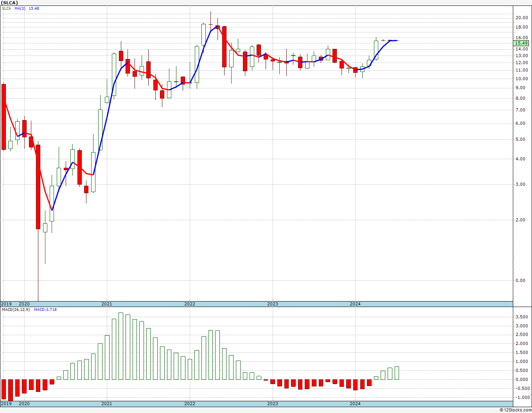
Task: Click the 2.00 price axis label
Action: click(520, 220)
